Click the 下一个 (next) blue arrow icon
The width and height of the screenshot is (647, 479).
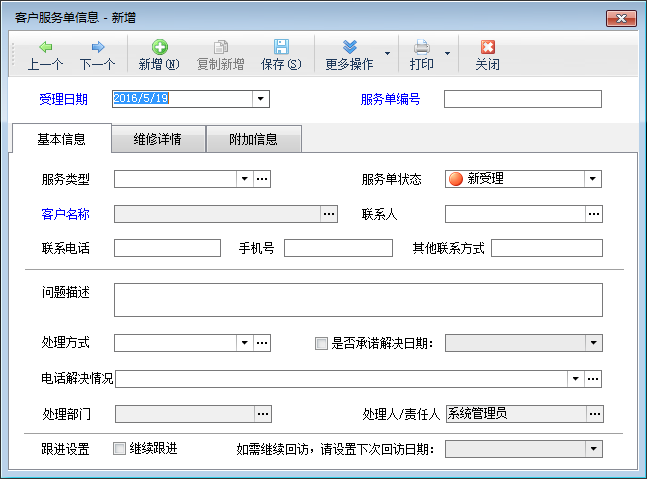[98, 47]
